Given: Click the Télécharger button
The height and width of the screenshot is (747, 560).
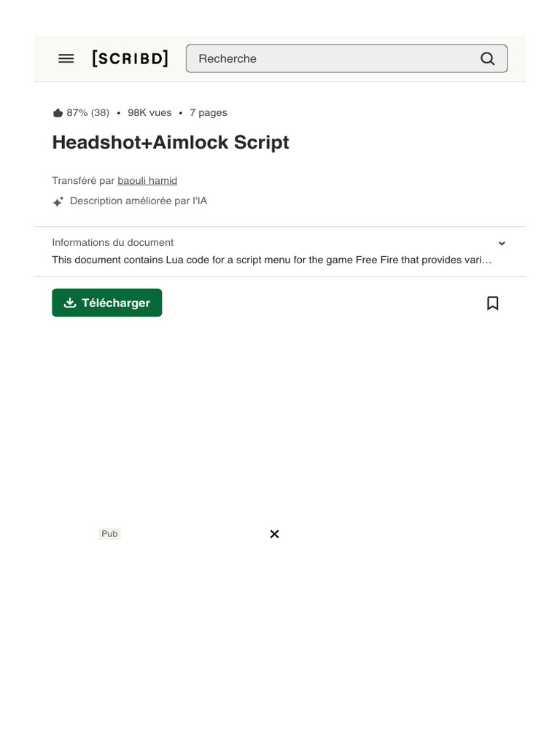Looking at the screenshot, I should pos(107,303).
